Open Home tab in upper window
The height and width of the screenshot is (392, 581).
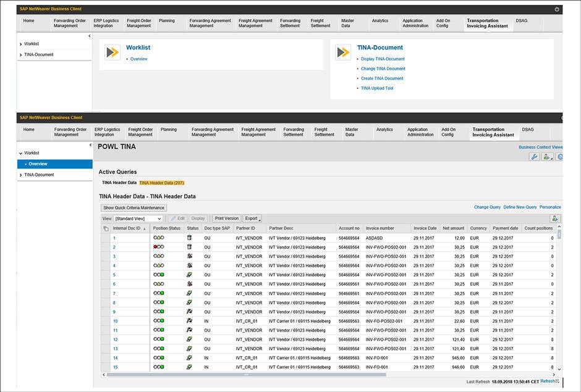tap(28, 21)
